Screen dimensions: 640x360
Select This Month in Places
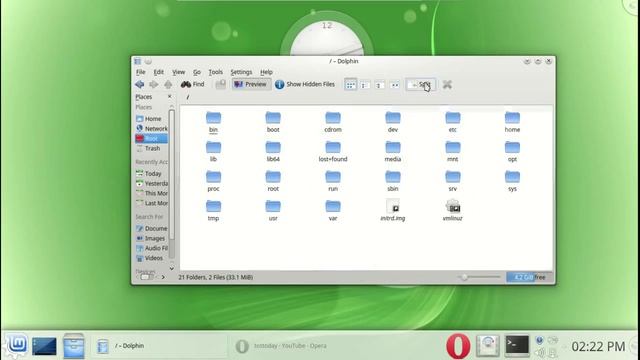click(x=151, y=193)
